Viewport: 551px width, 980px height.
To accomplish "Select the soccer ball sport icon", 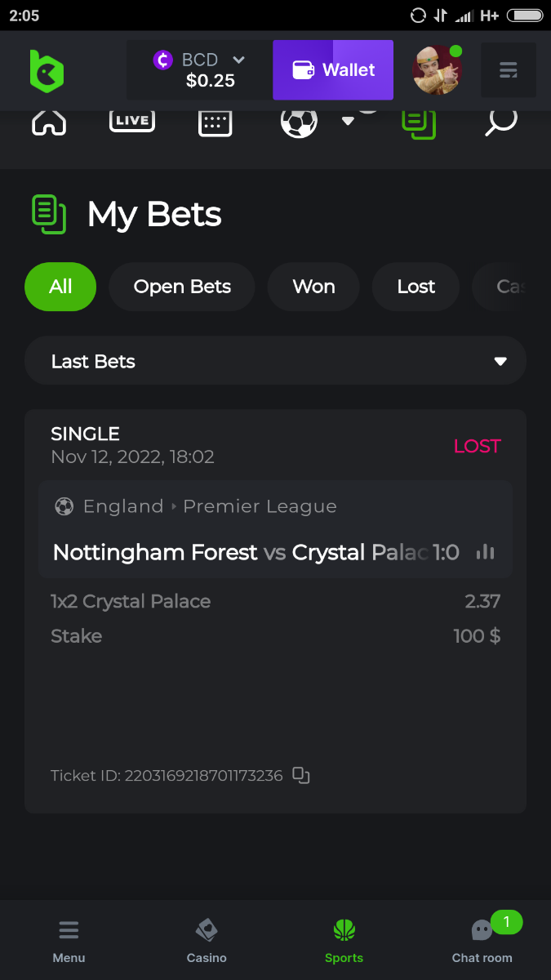I will (x=299, y=122).
